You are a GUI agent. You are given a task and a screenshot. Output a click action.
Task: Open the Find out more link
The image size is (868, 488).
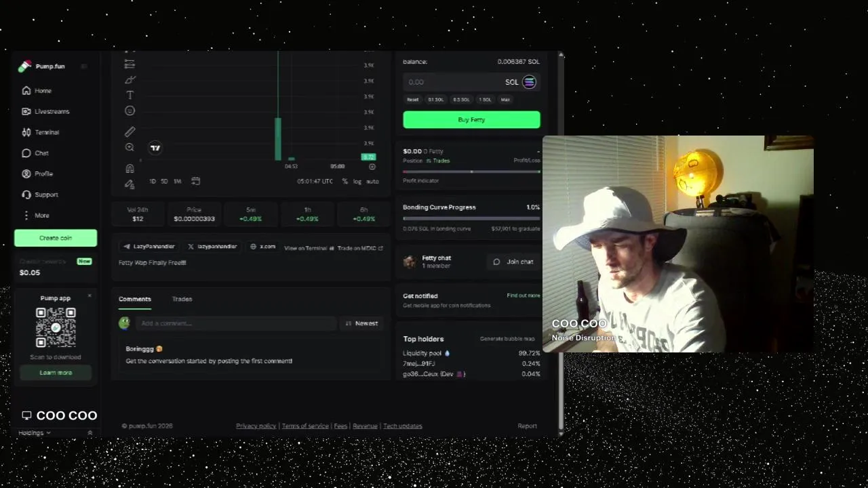(x=524, y=296)
